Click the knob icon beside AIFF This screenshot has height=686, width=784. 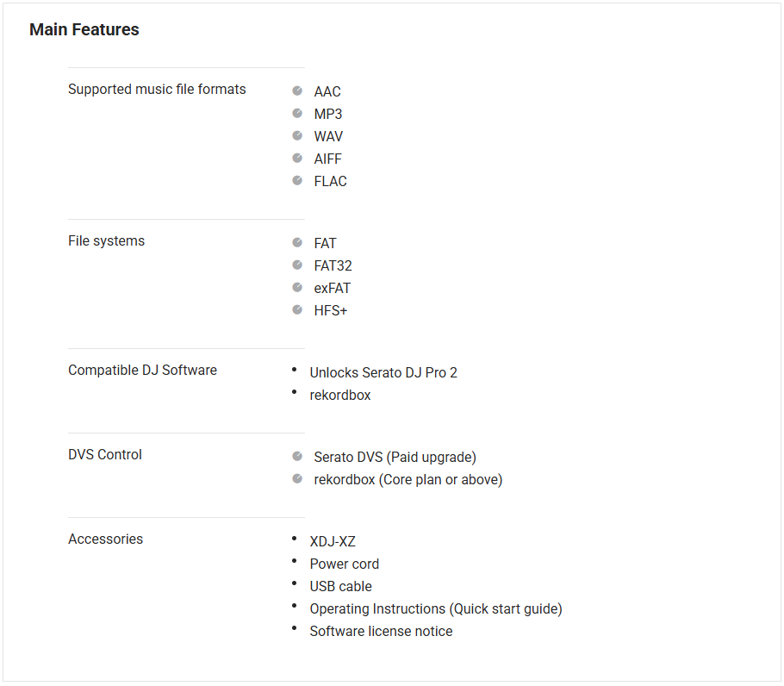click(297, 158)
